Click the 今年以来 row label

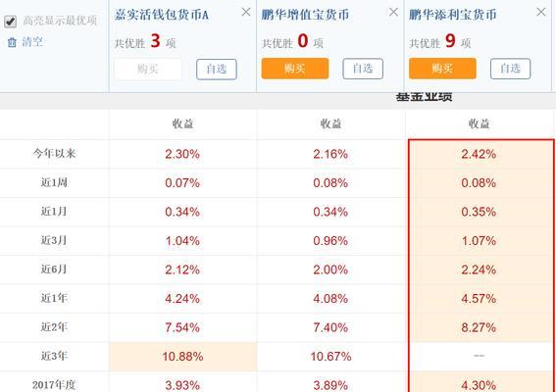(x=54, y=154)
